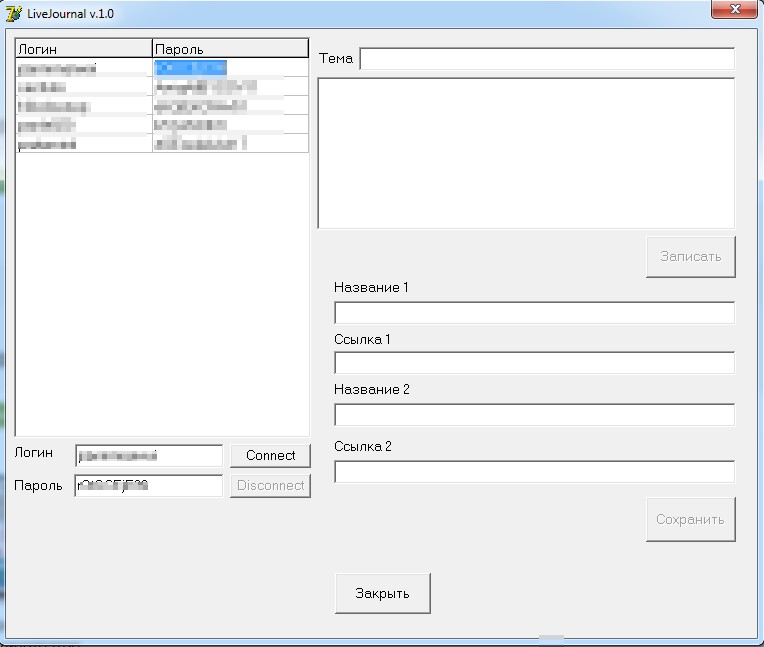Image resolution: width=764 pixels, height=647 pixels.
Task: Click the Записать button
Action: coord(690,257)
